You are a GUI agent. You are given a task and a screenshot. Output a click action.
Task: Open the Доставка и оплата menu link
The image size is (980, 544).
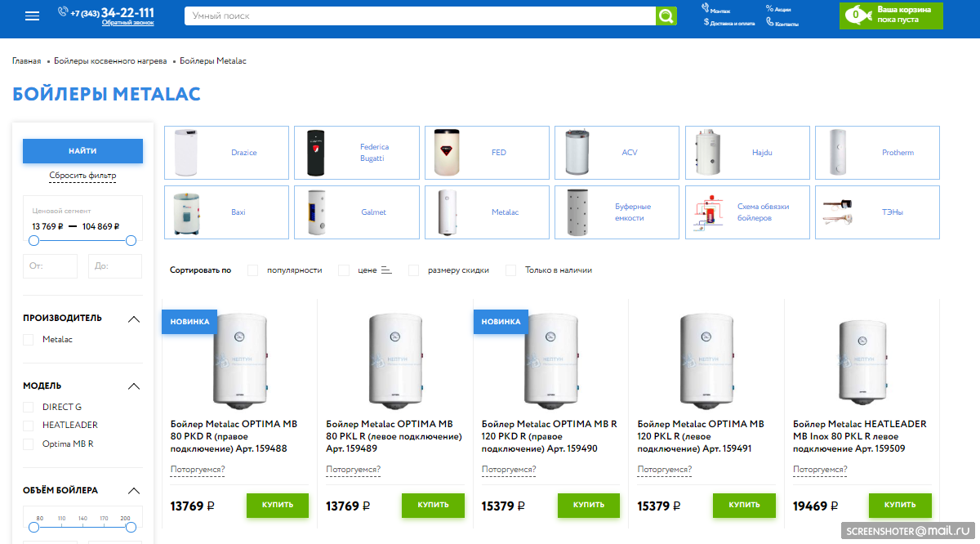click(x=733, y=24)
